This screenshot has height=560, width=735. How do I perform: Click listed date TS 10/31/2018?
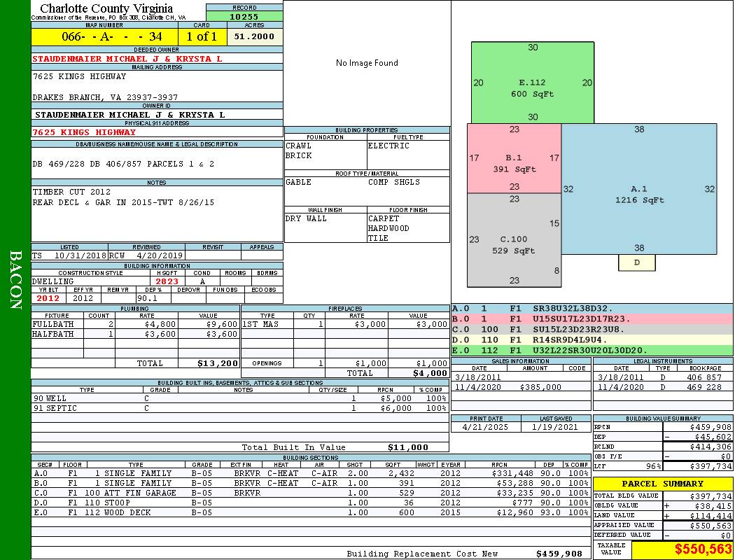pos(69,255)
